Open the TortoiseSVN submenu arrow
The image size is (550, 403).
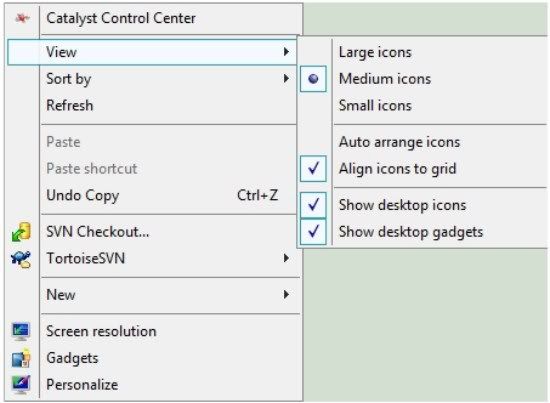pyautogui.click(x=286, y=258)
